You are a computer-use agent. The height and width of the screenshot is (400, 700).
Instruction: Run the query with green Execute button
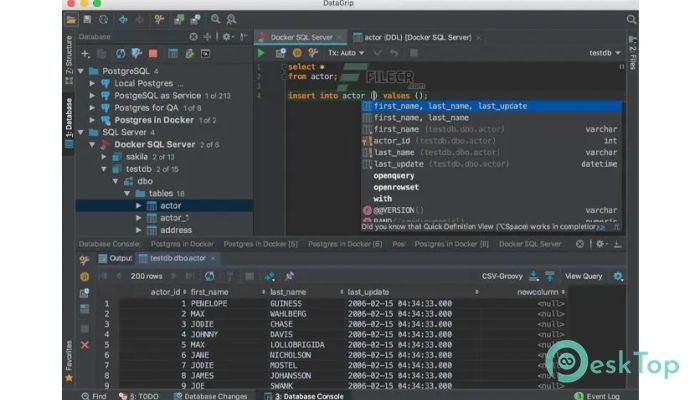coord(261,53)
